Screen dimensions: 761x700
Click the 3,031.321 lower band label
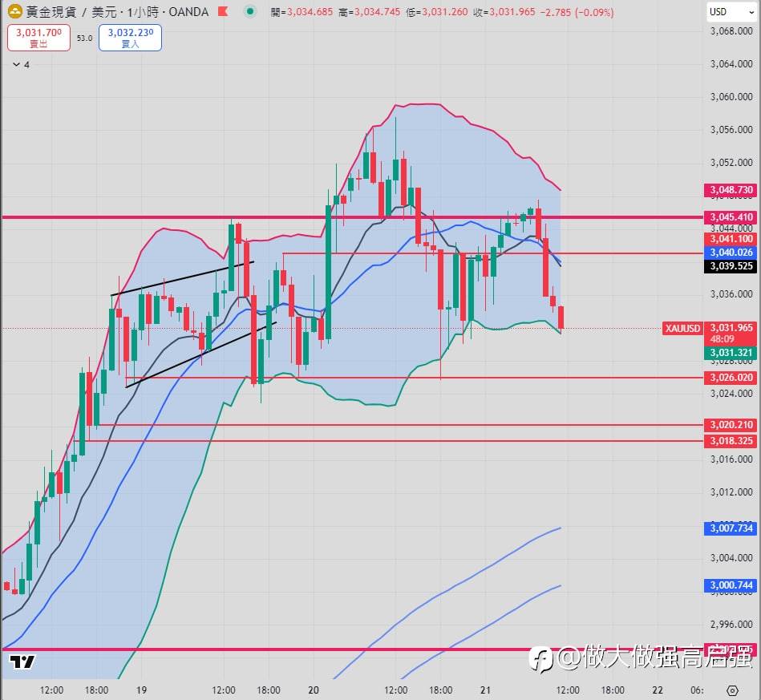point(731,353)
